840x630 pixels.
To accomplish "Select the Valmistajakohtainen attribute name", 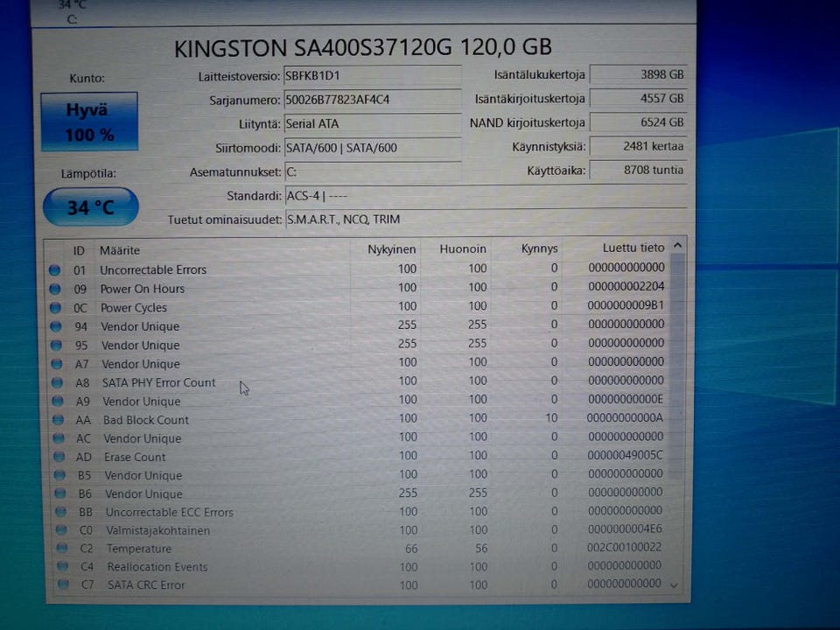I will (x=158, y=530).
